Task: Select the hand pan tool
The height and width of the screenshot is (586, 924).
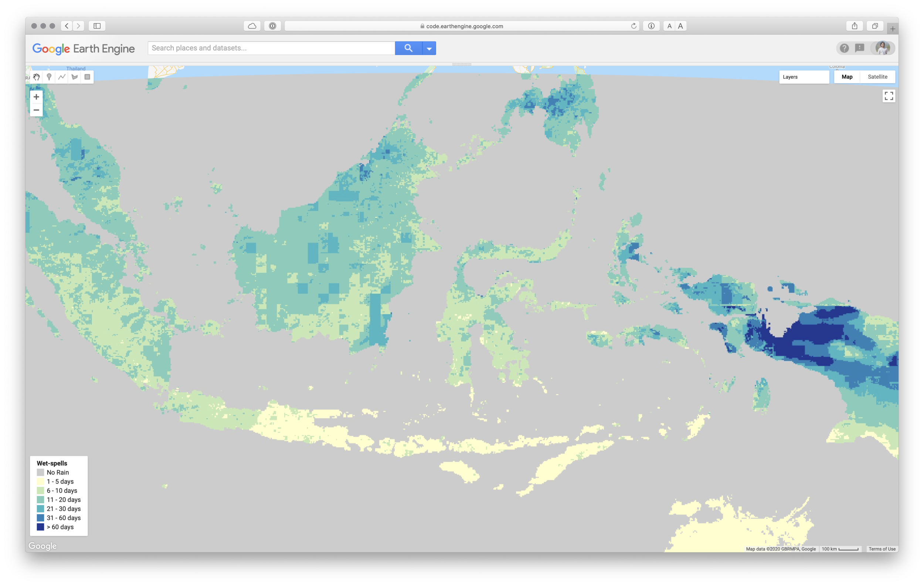Action: click(x=37, y=77)
